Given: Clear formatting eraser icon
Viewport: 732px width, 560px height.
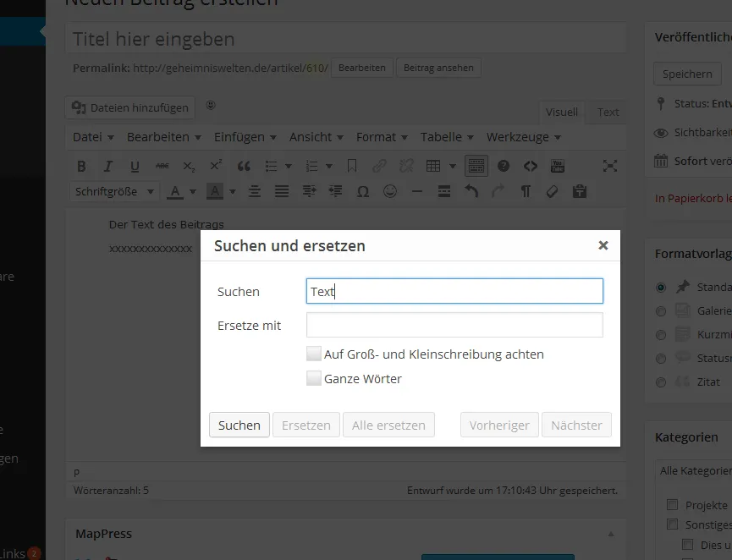Looking at the screenshot, I should point(553,191).
